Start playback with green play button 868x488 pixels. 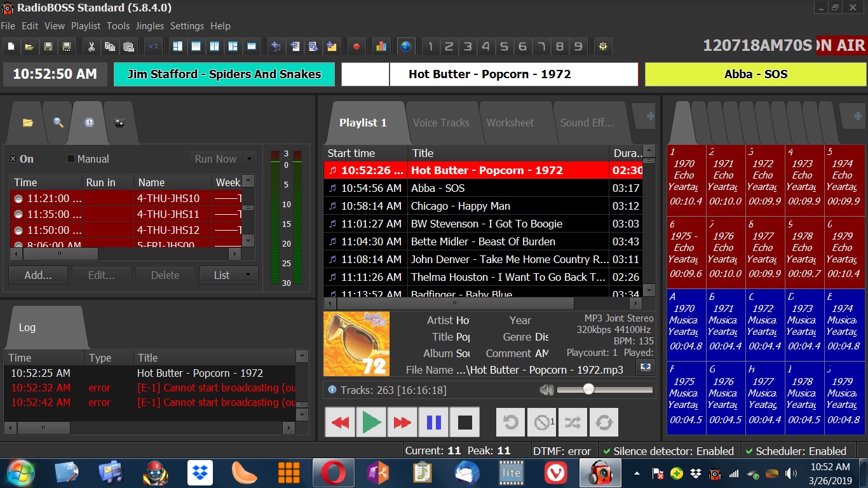[x=371, y=423]
